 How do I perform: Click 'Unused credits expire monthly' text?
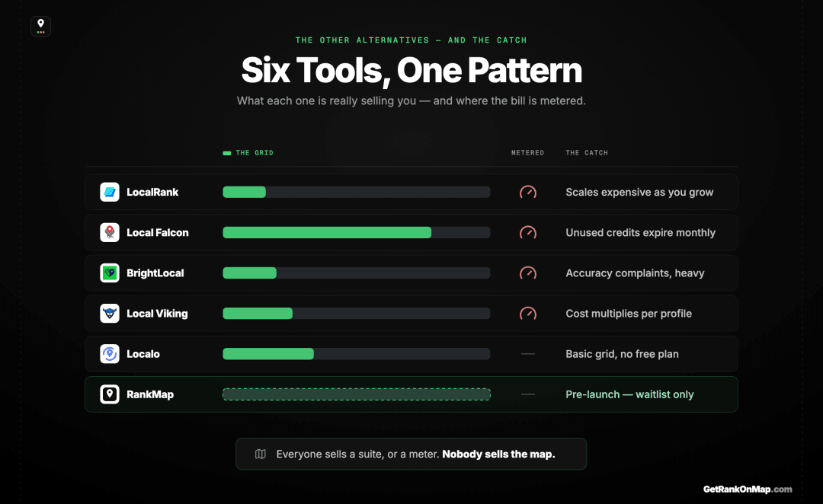pyautogui.click(x=640, y=232)
